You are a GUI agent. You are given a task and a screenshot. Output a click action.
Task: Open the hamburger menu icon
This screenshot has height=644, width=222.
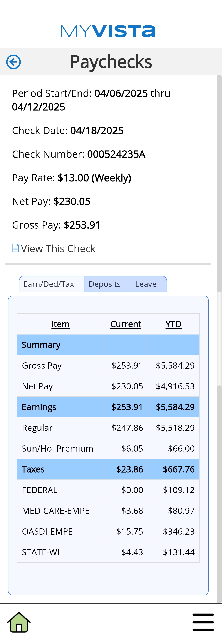[x=203, y=622]
